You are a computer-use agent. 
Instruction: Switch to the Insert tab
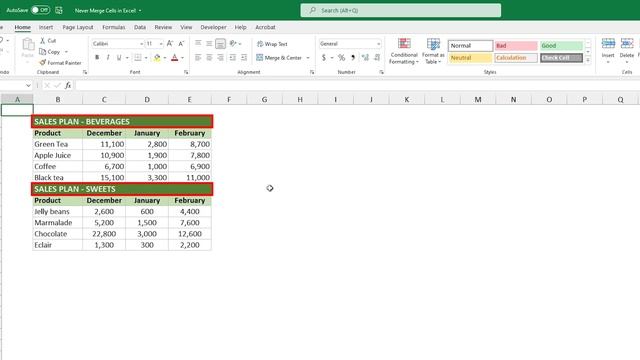(x=46, y=27)
